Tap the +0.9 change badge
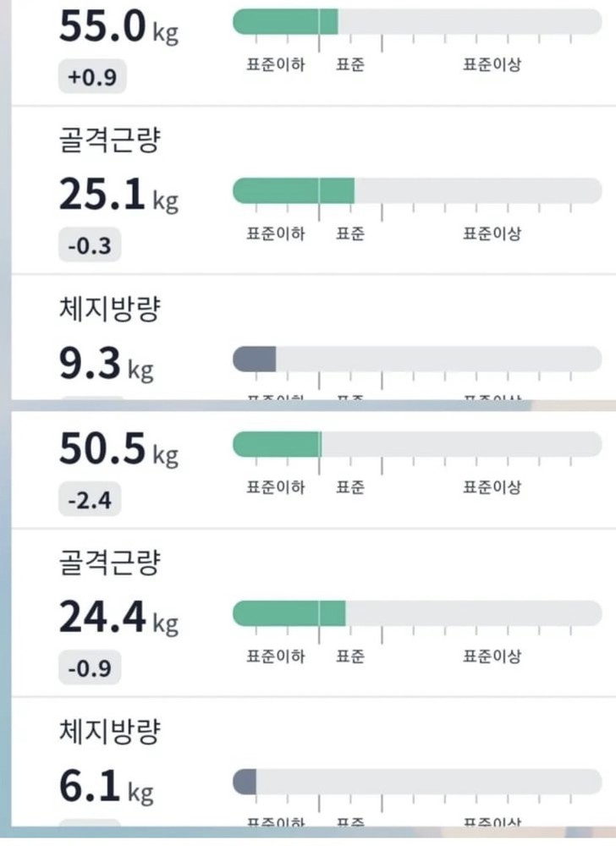Screen dimensions: 616x846 pos(92,79)
